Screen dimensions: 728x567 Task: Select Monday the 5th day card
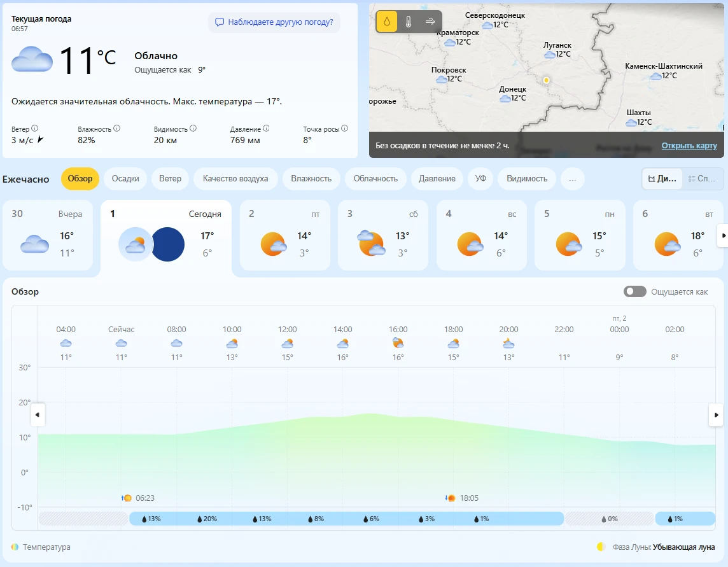point(580,235)
